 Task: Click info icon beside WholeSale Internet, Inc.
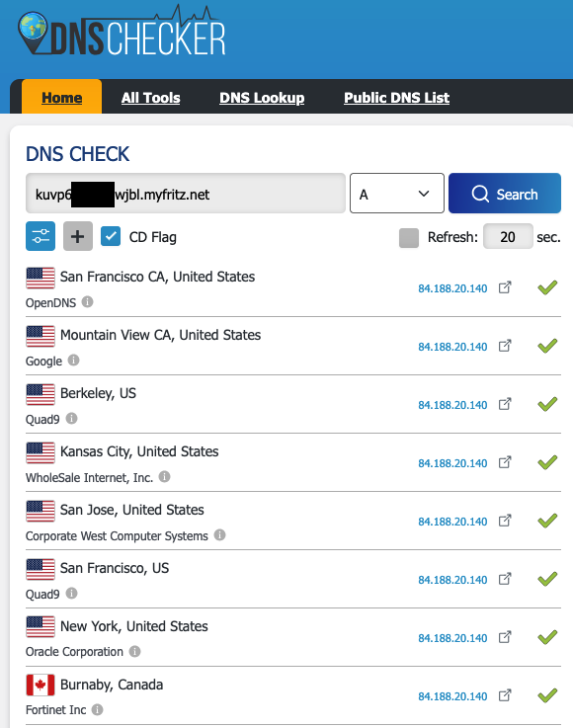coord(164,477)
